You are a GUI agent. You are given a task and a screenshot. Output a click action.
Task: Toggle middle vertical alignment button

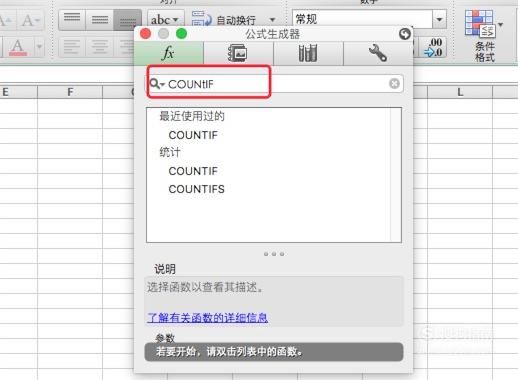click(x=100, y=20)
